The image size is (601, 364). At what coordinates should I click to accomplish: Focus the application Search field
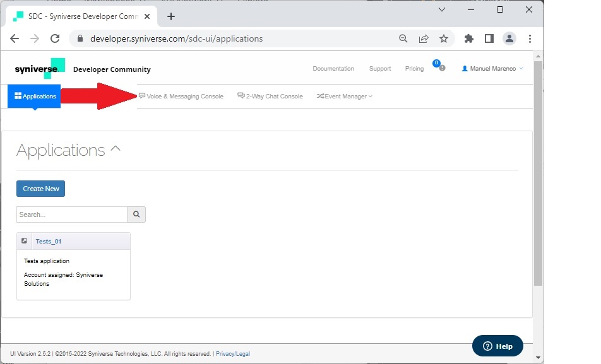(x=72, y=214)
